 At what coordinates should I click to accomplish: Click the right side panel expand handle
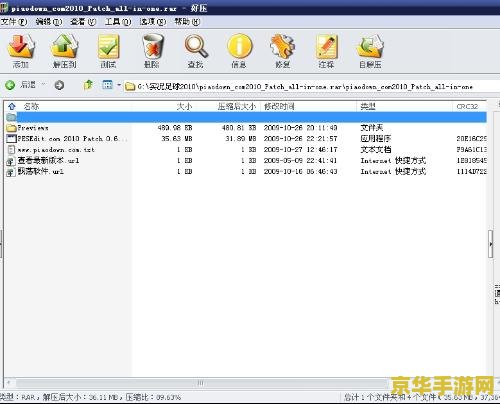tap(490, 244)
